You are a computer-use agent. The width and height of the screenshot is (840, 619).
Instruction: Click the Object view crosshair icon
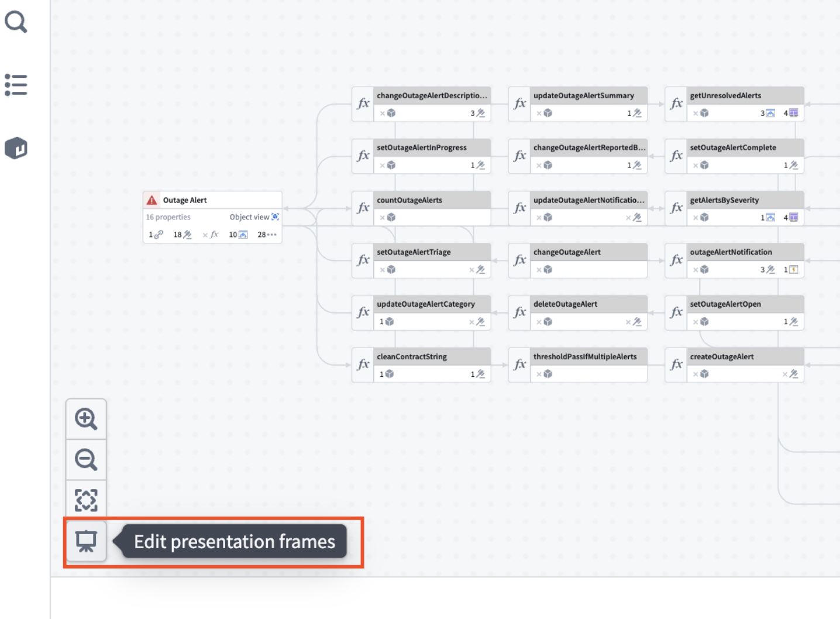point(276,216)
